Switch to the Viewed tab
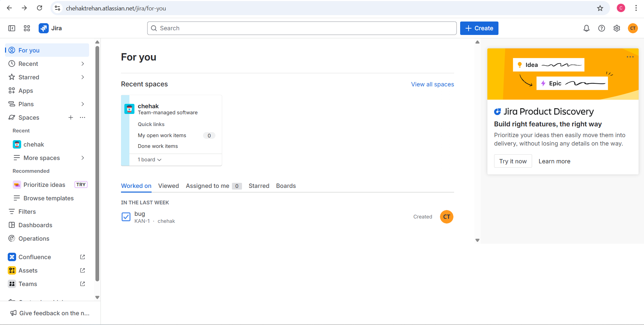644x325 pixels. pyautogui.click(x=168, y=186)
